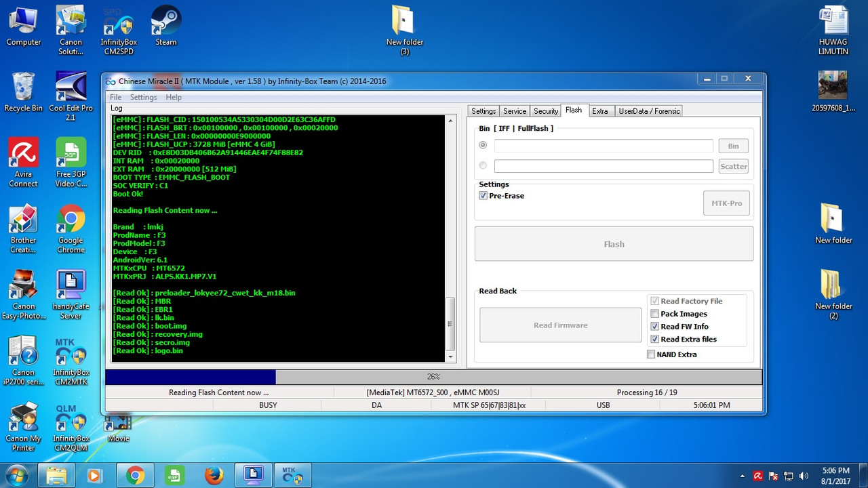Open New folder (3) on desktop
The height and width of the screenshot is (488, 868).
tap(404, 30)
